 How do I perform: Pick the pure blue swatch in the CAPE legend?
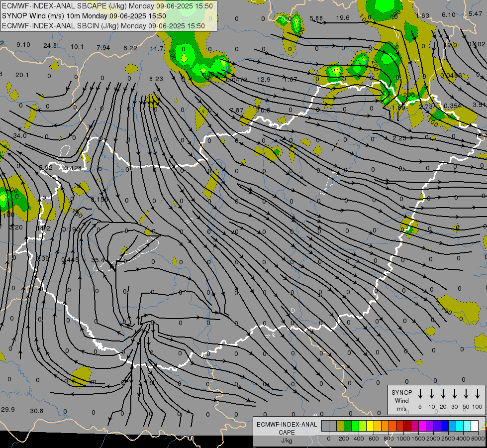click(444, 426)
